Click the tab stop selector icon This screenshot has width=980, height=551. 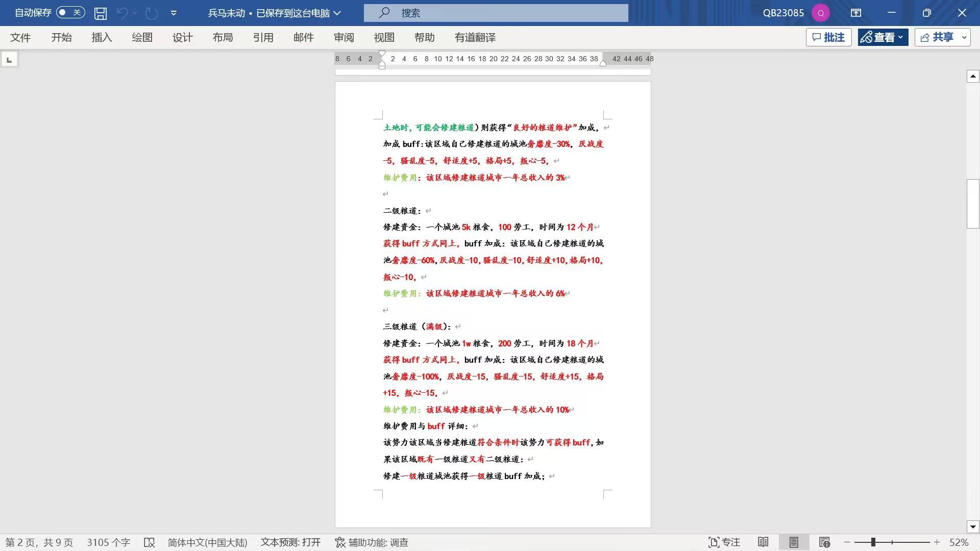tap(9, 60)
